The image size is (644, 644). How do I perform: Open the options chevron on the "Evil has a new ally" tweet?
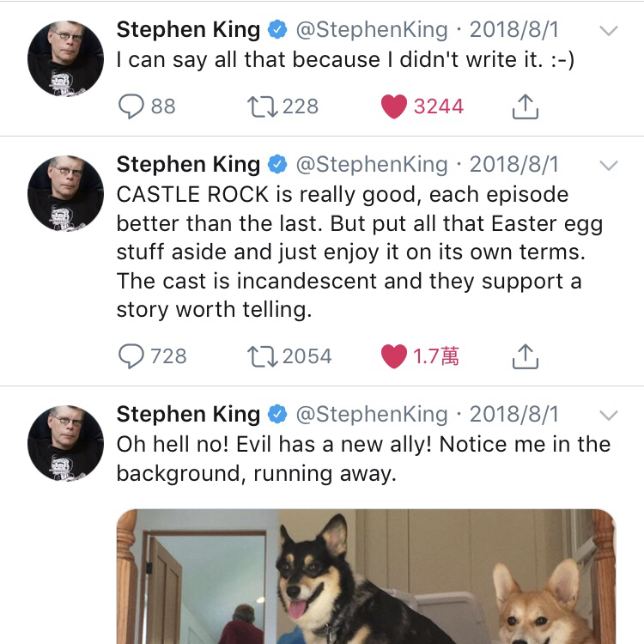coord(608,415)
